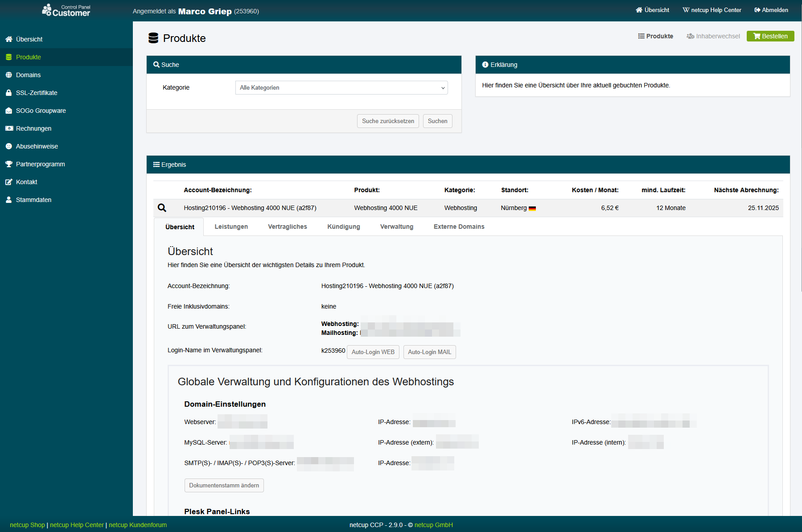Click Dokumentenstamm ändern button
Image resolution: width=802 pixels, height=532 pixels.
[x=224, y=485]
